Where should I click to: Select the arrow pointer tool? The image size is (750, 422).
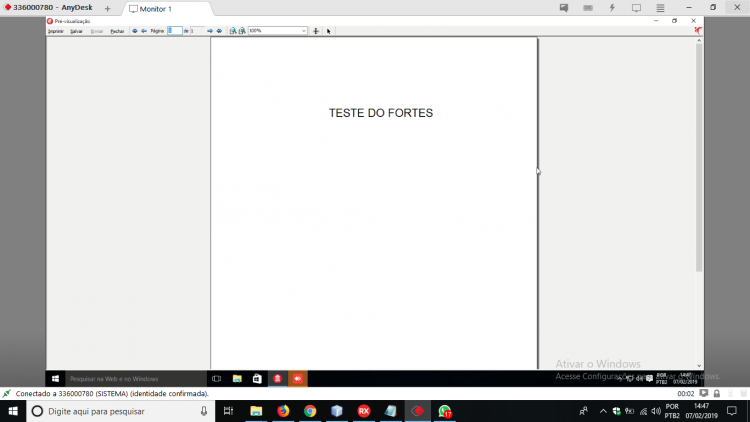(x=329, y=31)
